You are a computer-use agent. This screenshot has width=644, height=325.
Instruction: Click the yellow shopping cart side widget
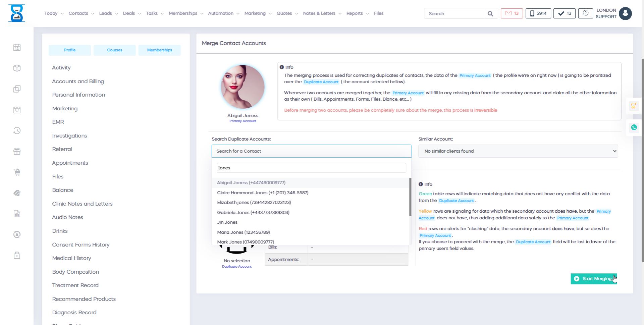pos(634,106)
